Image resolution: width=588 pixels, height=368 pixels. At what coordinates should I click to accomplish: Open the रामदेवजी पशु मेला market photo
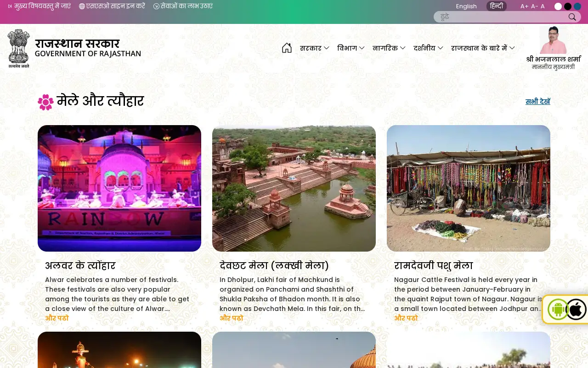[x=469, y=188]
